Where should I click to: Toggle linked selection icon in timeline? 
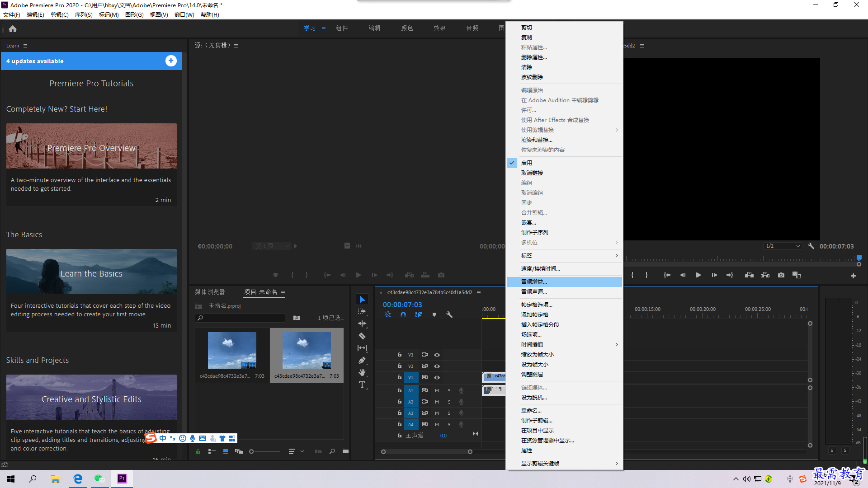click(x=419, y=314)
